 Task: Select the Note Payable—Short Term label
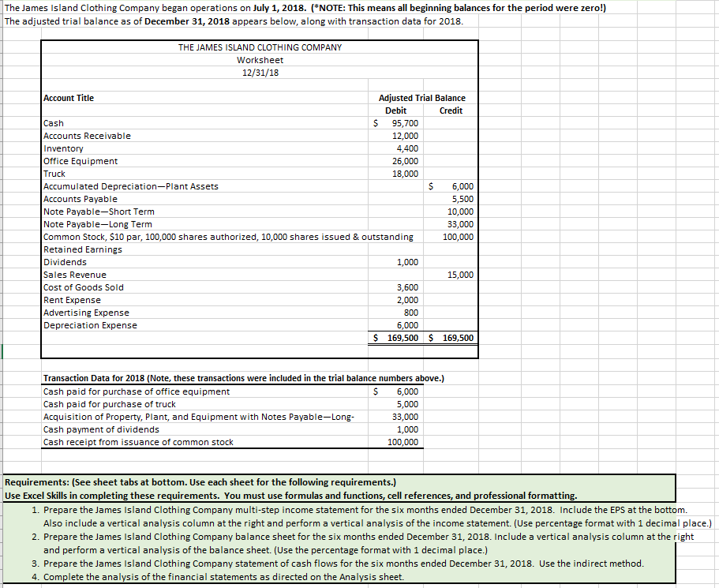[x=99, y=212]
